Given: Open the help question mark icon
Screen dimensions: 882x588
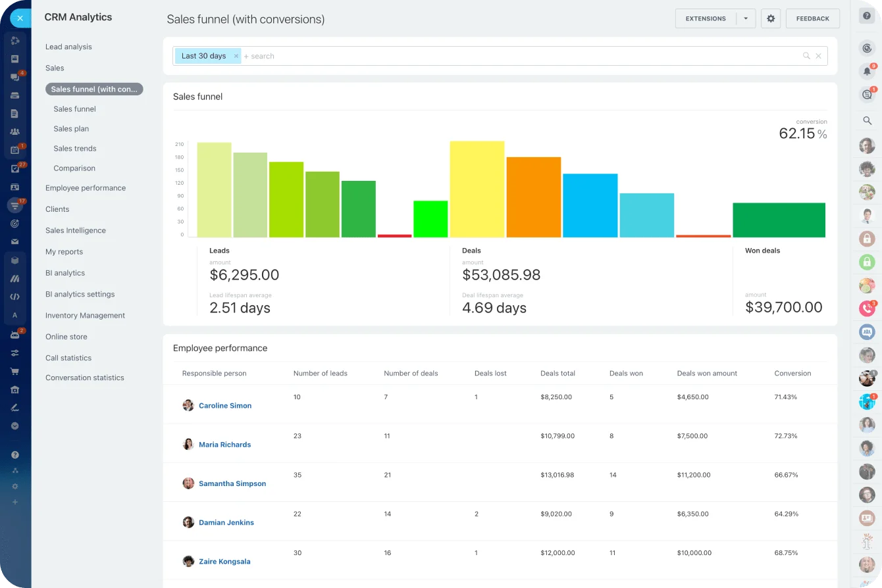Looking at the screenshot, I should 866,14.
